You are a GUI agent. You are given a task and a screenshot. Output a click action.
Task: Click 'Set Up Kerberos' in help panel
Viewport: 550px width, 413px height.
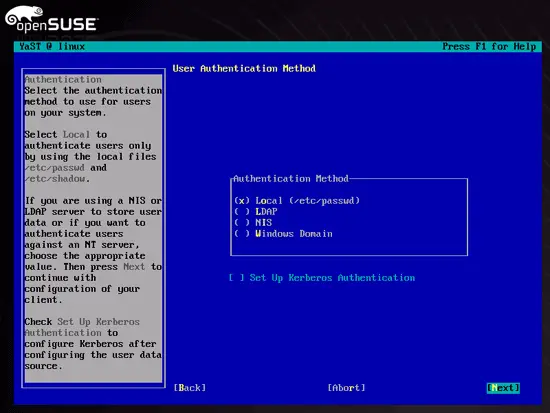point(99,322)
